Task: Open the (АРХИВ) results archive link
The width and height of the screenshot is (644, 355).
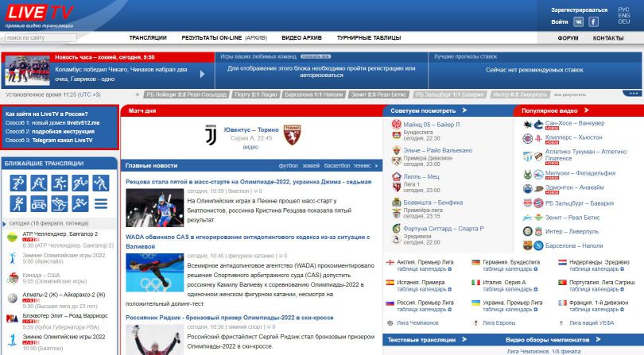Action: [x=256, y=38]
